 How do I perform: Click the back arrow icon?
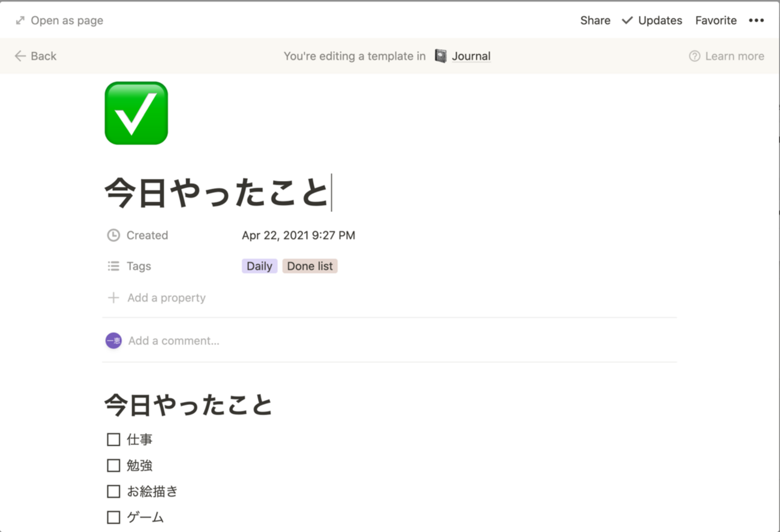click(x=20, y=56)
